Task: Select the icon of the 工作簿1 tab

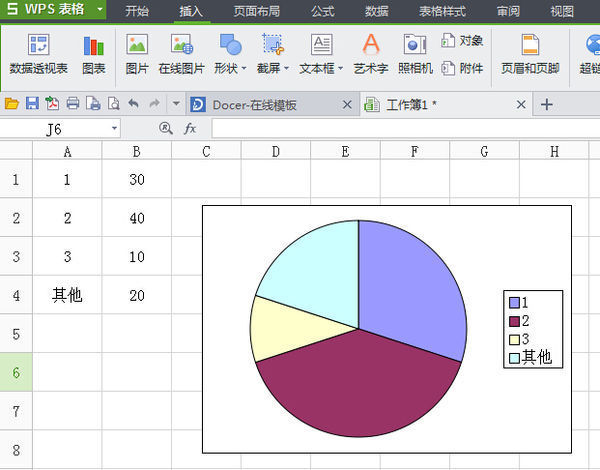Action: tap(372, 104)
